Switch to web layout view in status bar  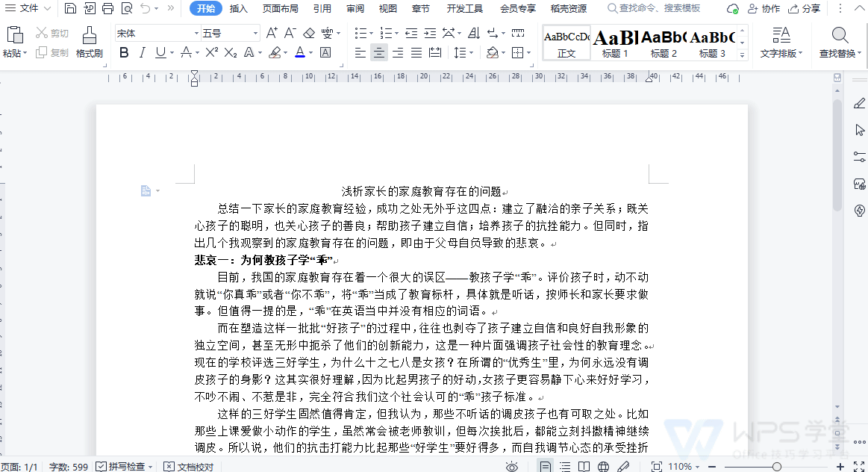[x=603, y=467]
